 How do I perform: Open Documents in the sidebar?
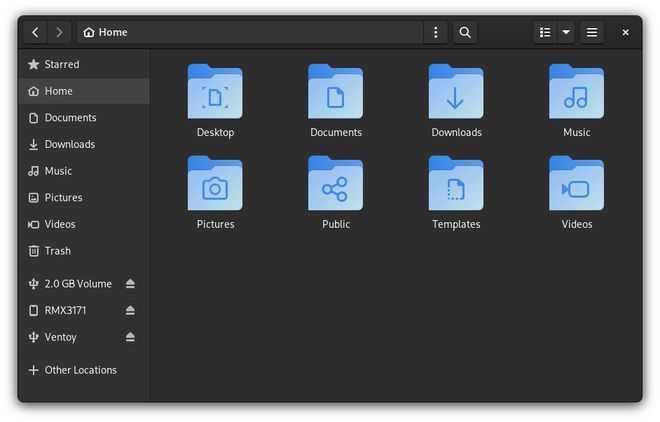(84, 118)
